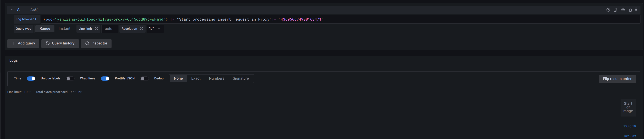Click the Flip results order button

(617, 79)
